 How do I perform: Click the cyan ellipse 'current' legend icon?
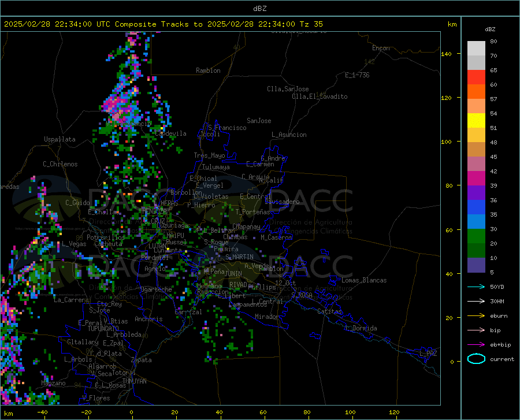[476, 359]
